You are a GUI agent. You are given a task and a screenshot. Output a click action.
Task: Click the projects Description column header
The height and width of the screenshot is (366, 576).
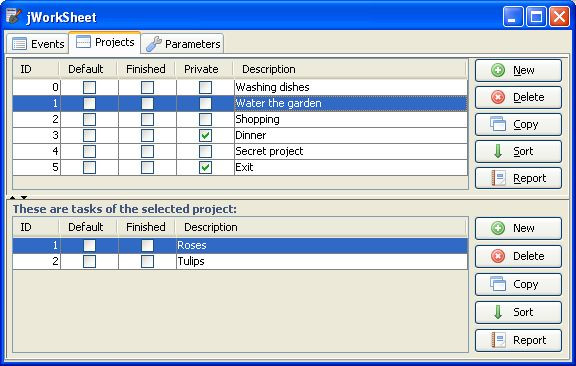pyautogui.click(x=350, y=69)
